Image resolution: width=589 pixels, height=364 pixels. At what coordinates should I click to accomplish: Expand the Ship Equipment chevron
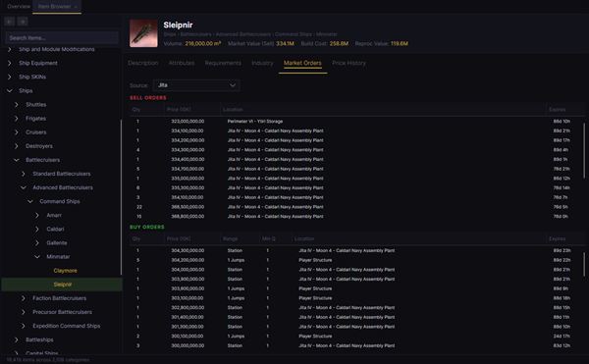(x=10, y=63)
